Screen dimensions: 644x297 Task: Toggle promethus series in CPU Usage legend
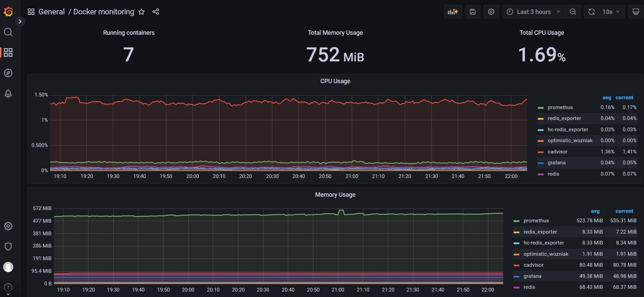coord(560,107)
